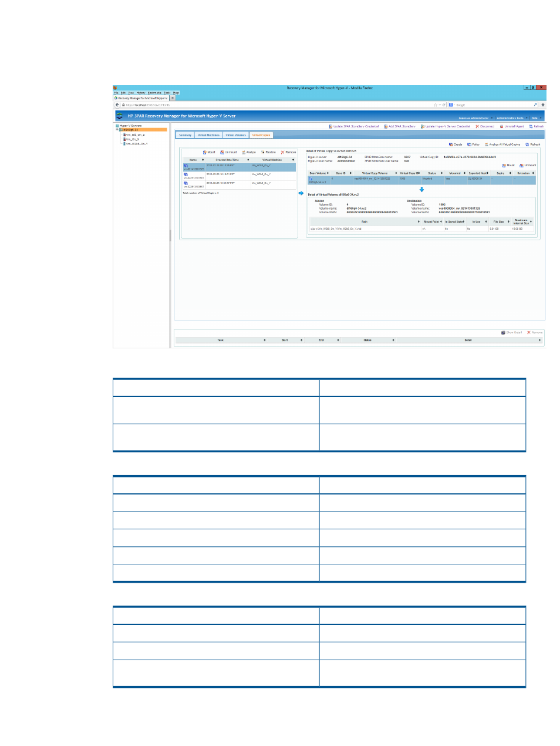Screen dimensions: 560x746
Task: Click the Google search box
Action: pos(492,105)
